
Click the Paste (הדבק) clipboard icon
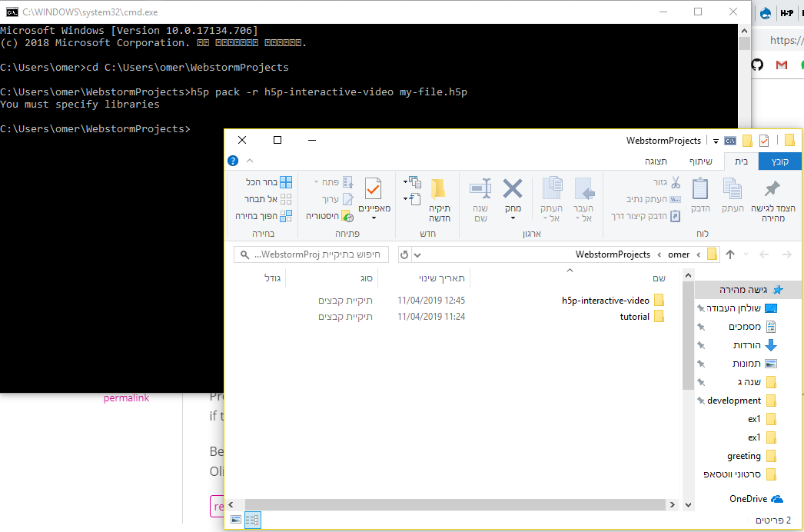700,188
